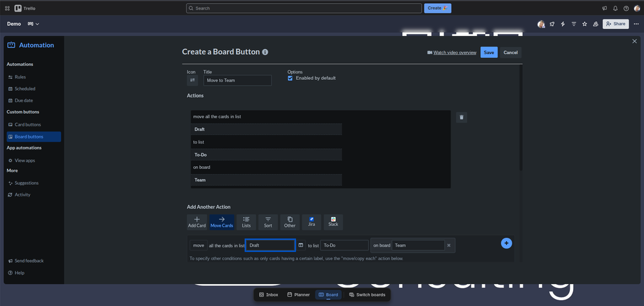644x306 pixels.
Task: Switch to Planner tab
Action: tap(298, 295)
